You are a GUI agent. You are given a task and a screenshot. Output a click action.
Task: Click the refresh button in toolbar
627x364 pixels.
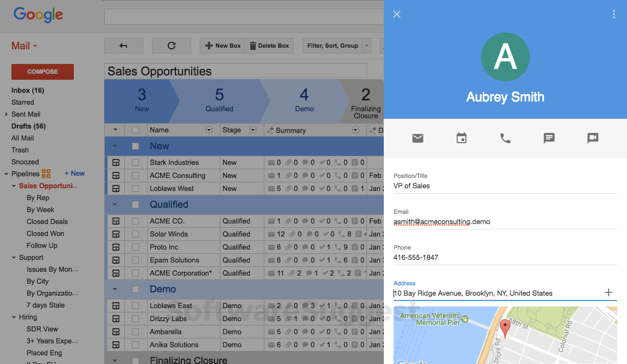pos(172,46)
